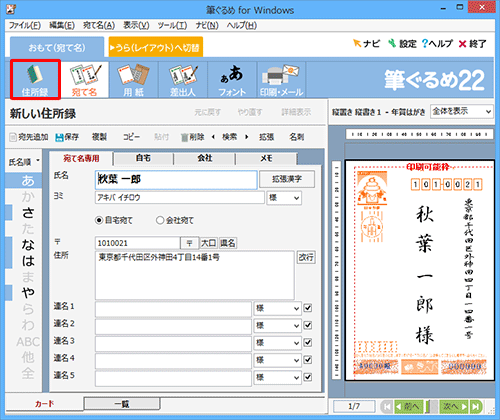This screenshot has height=420, width=500.
Task: Click the 大口 button
Action: click(x=209, y=243)
